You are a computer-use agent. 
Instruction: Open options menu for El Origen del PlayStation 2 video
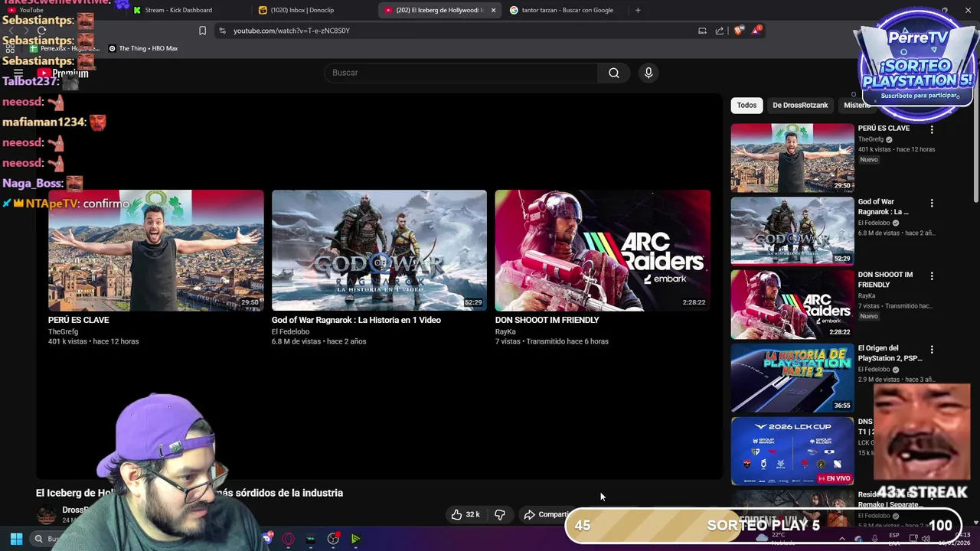(932, 350)
